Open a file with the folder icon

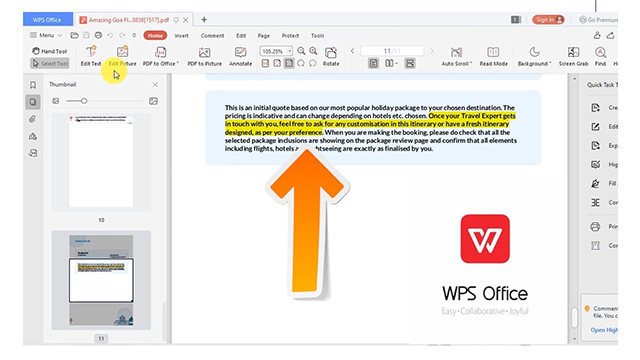(x=74, y=36)
